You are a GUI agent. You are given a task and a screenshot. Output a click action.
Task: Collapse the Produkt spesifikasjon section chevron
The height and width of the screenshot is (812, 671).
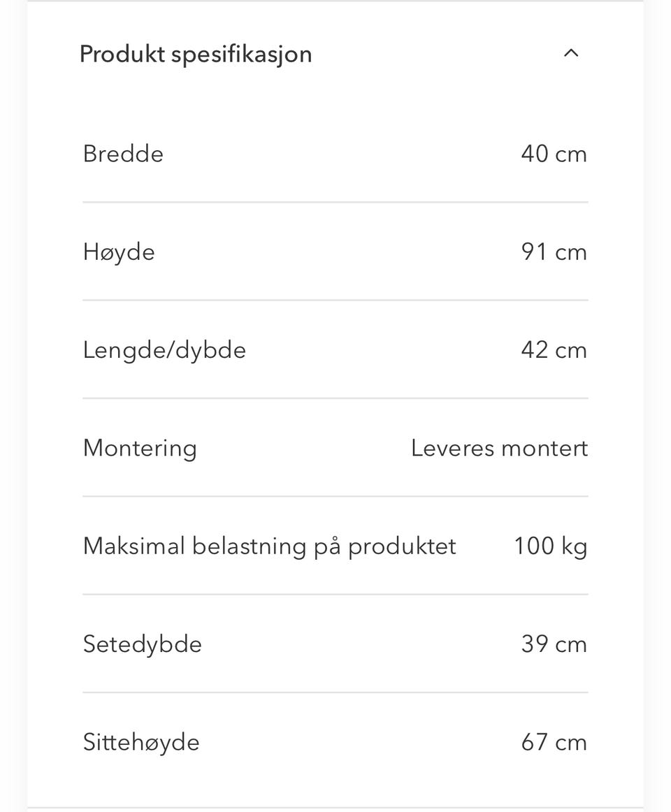click(571, 53)
